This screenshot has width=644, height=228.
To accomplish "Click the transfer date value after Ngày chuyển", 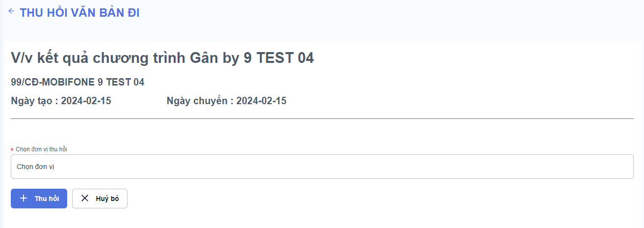I will point(261,101).
